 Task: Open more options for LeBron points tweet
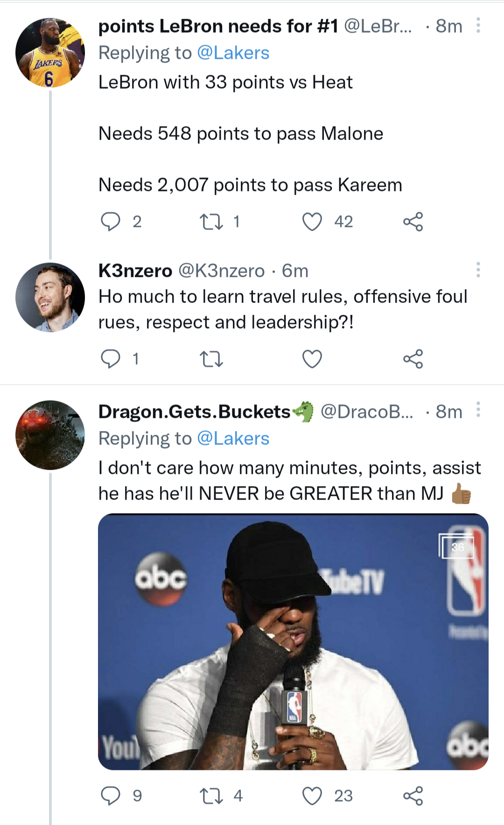pyautogui.click(x=478, y=26)
